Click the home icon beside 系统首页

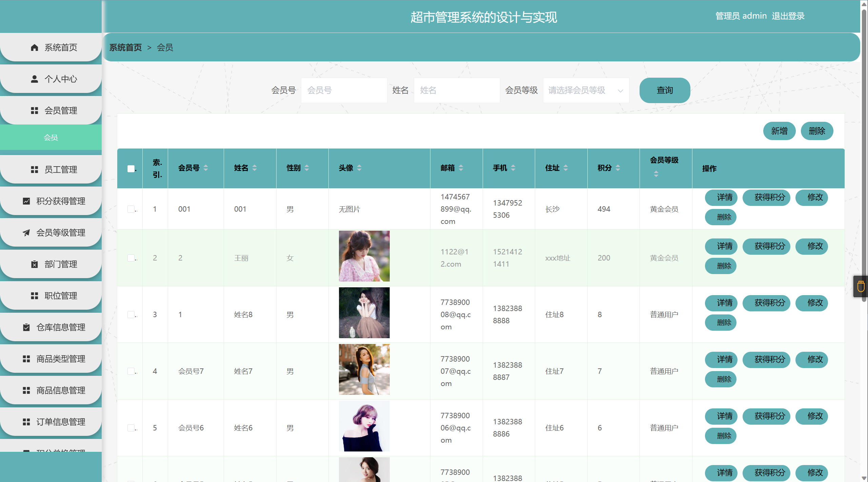click(x=34, y=47)
